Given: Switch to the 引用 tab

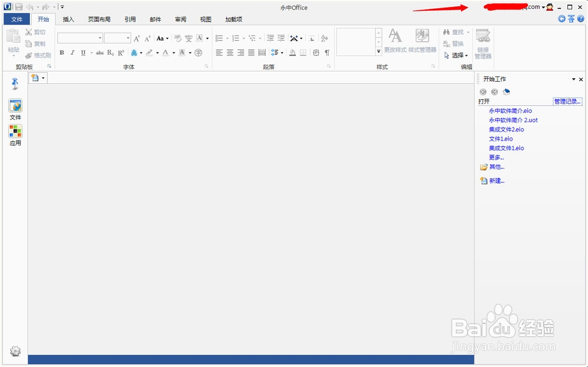Looking at the screenshot, I should point(130,19).
